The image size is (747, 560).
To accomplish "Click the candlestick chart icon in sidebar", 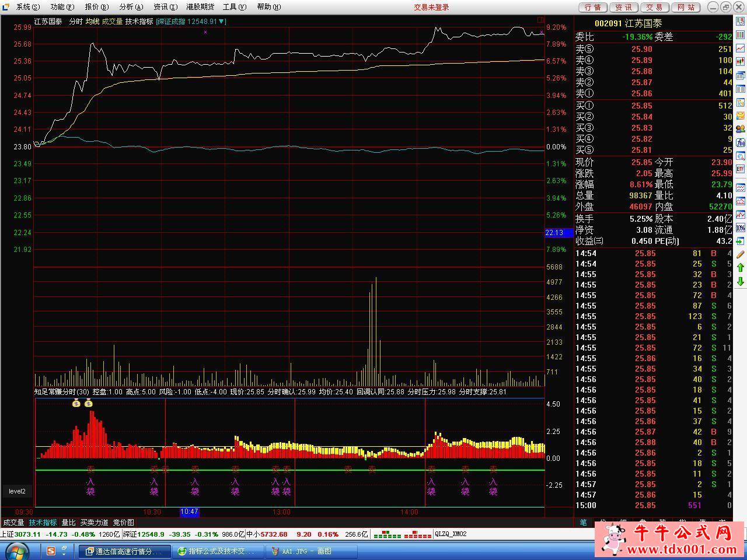I will 740,61.
